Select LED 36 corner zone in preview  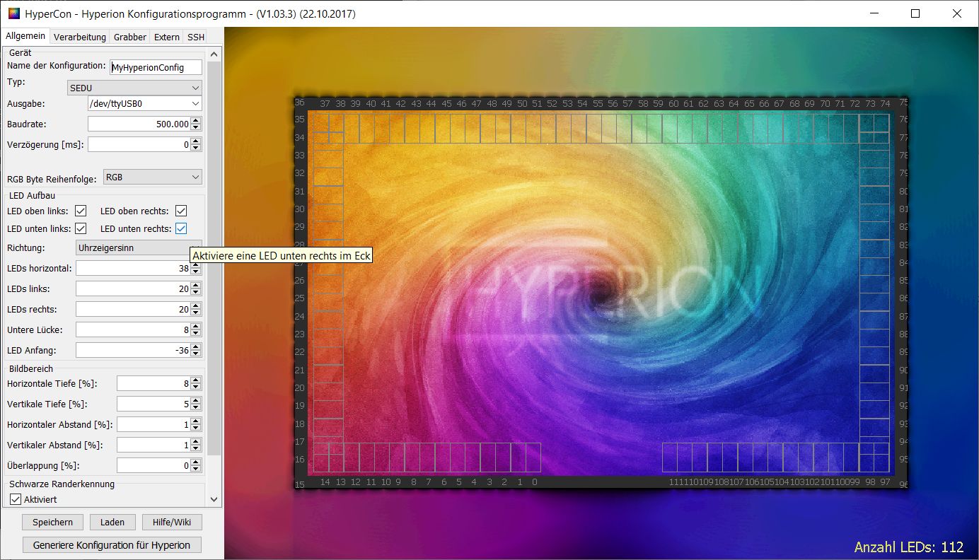pos(321,122)
